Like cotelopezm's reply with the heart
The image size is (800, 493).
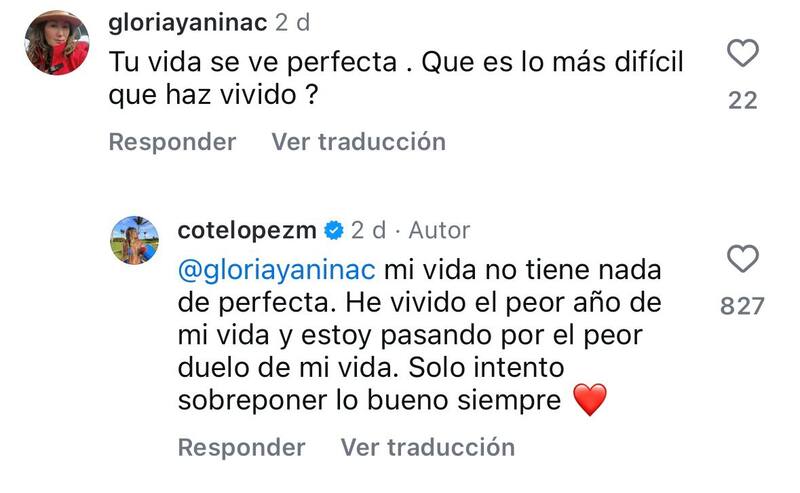742,260
